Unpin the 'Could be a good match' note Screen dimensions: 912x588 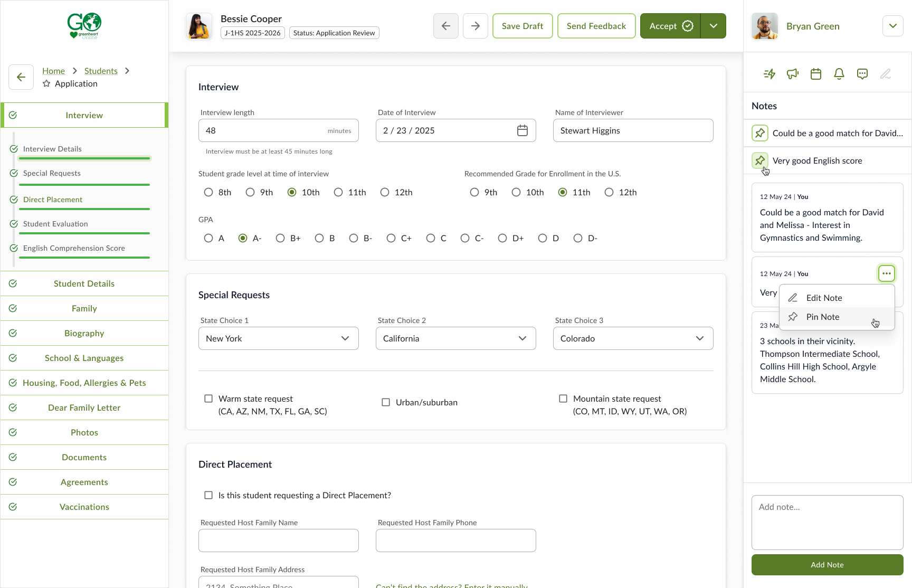(760, 133)
